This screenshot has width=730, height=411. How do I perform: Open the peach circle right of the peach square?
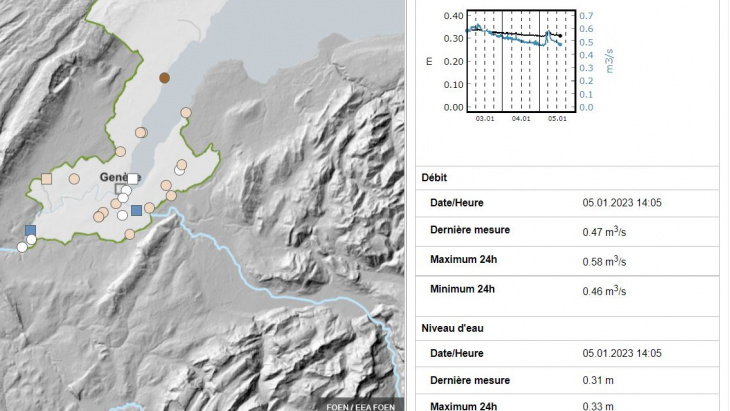pos(74,179)
